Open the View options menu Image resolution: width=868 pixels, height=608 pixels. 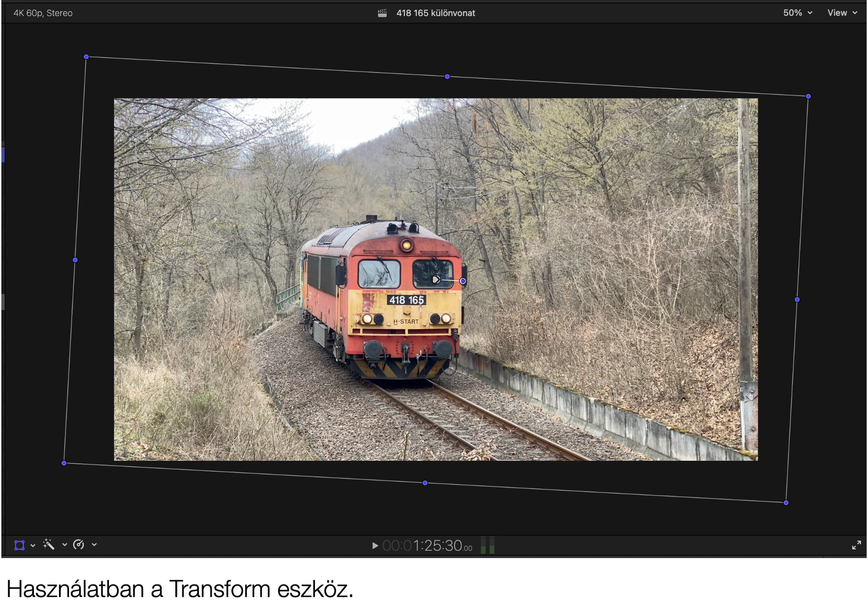pos(842,13)
